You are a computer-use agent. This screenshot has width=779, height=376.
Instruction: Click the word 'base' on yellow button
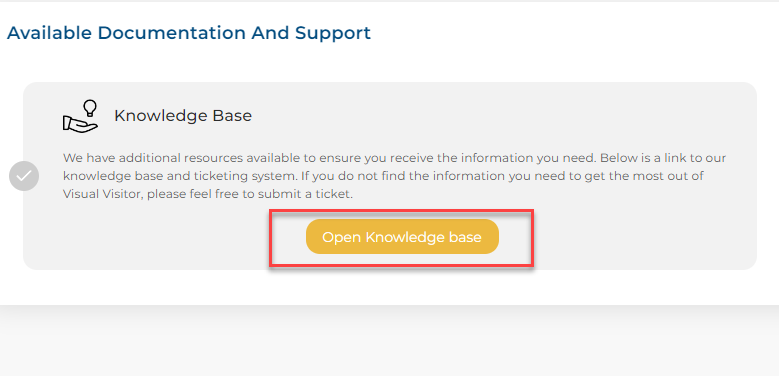click(x=466, y=237)
